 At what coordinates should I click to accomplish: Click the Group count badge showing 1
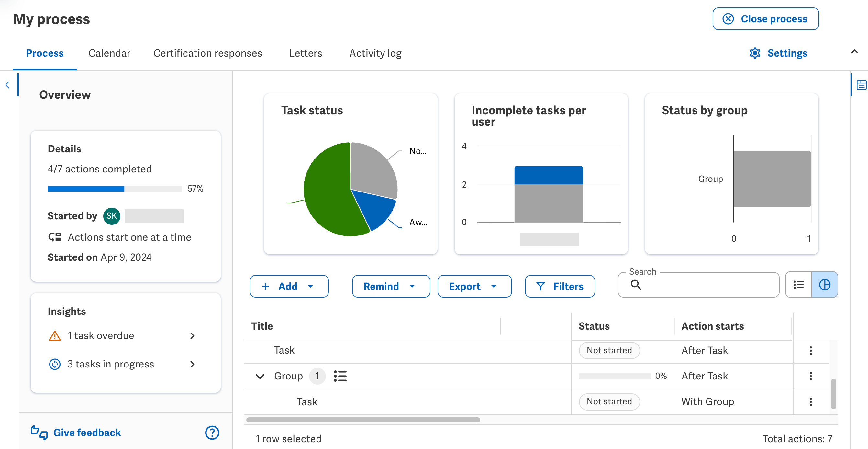(x=317, y=376)
